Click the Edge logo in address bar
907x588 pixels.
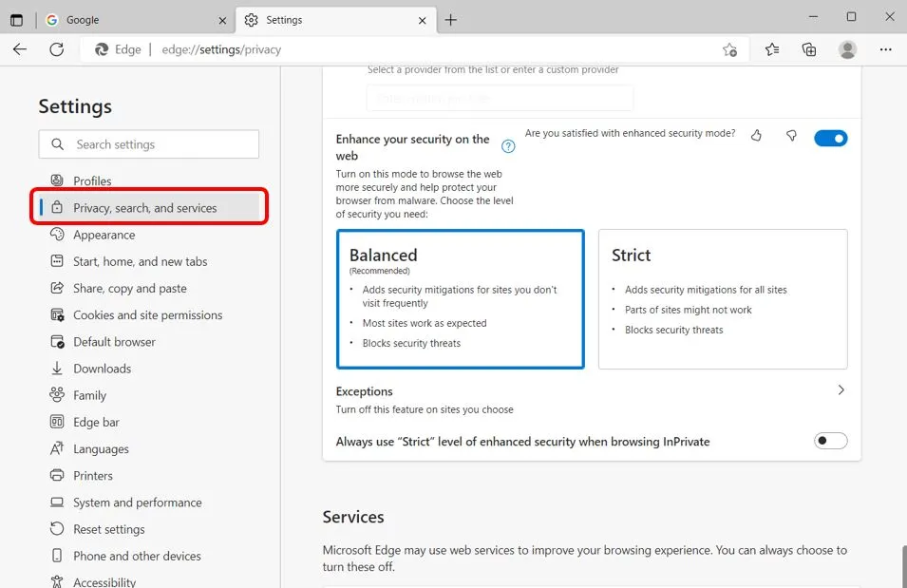click(x=102, y=49)
